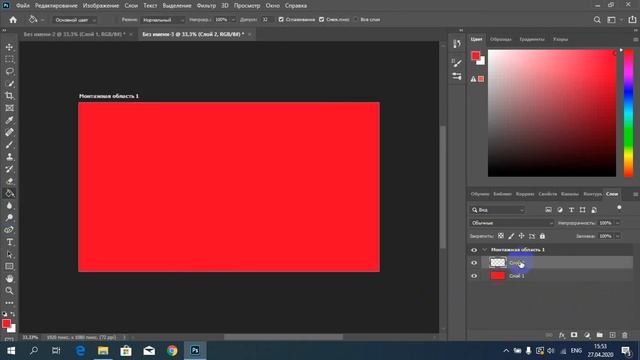Open layer Заливка dropdown arrow
Screen dimensions: 640x360
point(617,236)
